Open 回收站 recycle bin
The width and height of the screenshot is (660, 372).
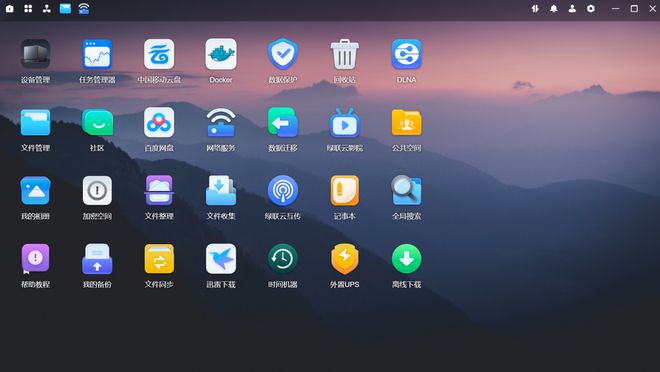click(x=345, y=54)
